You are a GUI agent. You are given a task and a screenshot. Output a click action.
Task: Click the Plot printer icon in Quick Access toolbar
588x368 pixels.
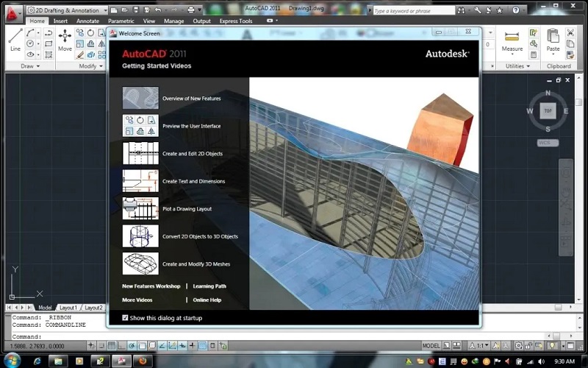pos(191,10)
